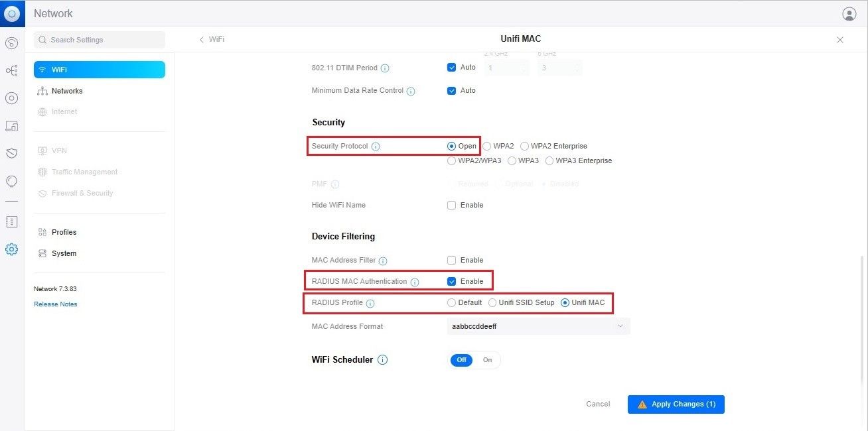Click Cancel button
The width and height of the screenshot is (868, 431).
[x=598, y=404]
